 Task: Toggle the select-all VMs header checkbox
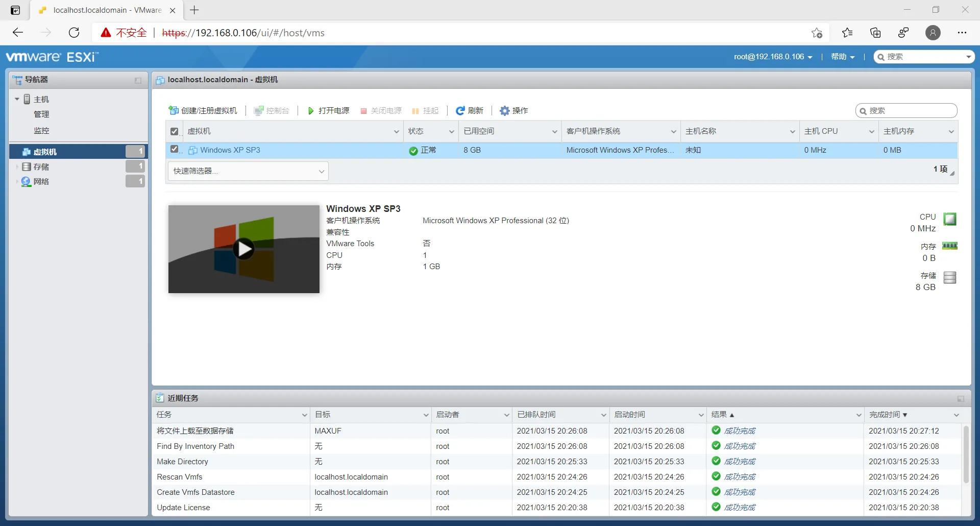click(174, 131)
